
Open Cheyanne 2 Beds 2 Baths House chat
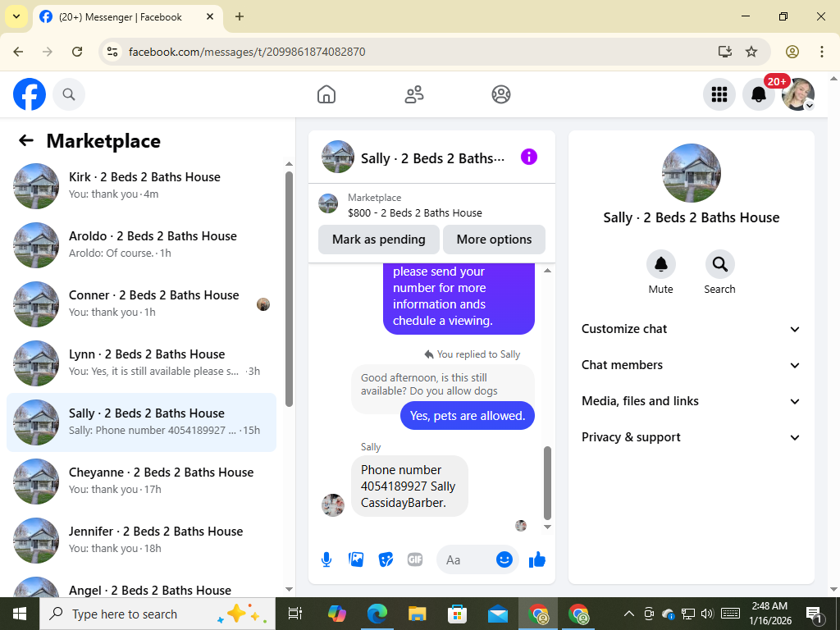(141, 481)
